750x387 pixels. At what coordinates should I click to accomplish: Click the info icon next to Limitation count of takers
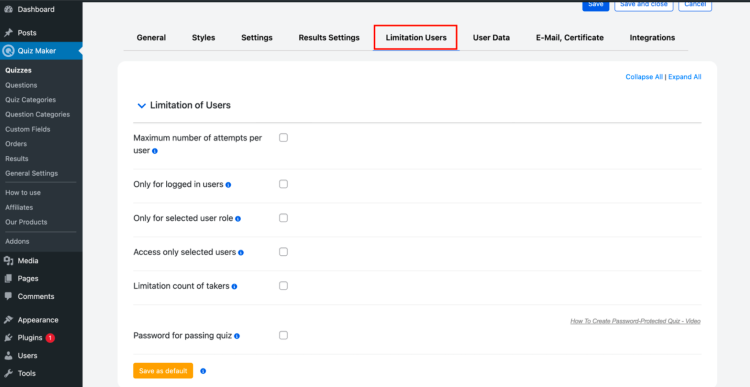pyautogui.click(x=234, y=287)
